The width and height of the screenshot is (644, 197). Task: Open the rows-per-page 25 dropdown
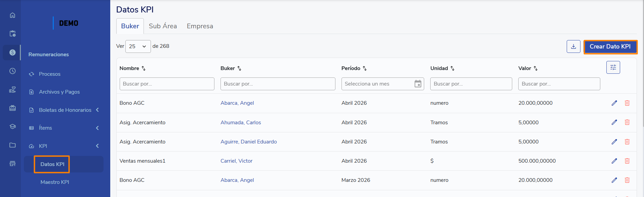(x=138, y=46)
